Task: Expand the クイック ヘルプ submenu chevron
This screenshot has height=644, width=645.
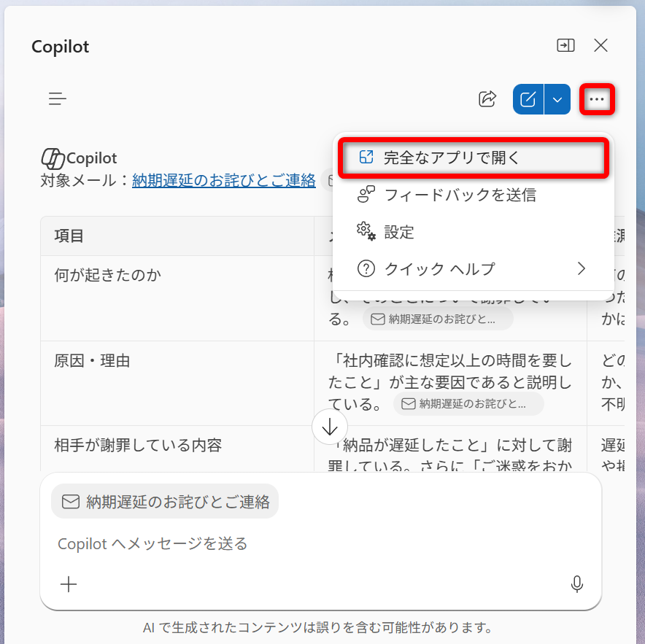Action: click(582, 269)
